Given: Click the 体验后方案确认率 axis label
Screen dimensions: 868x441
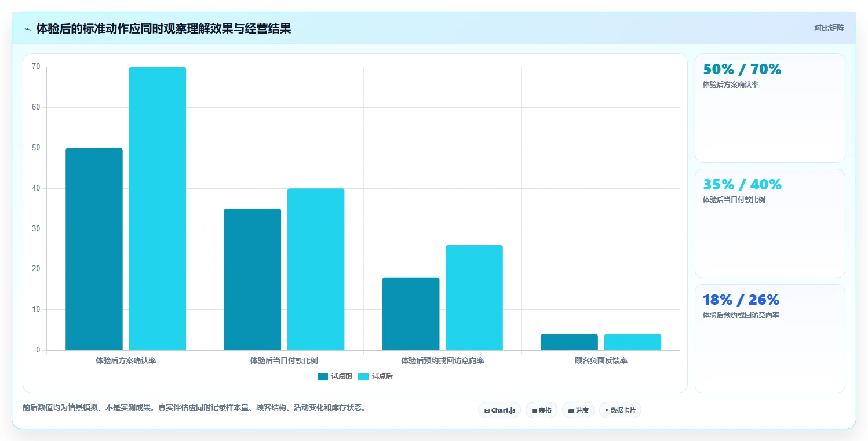Looking at the screenshot, I should click(126, 360).
